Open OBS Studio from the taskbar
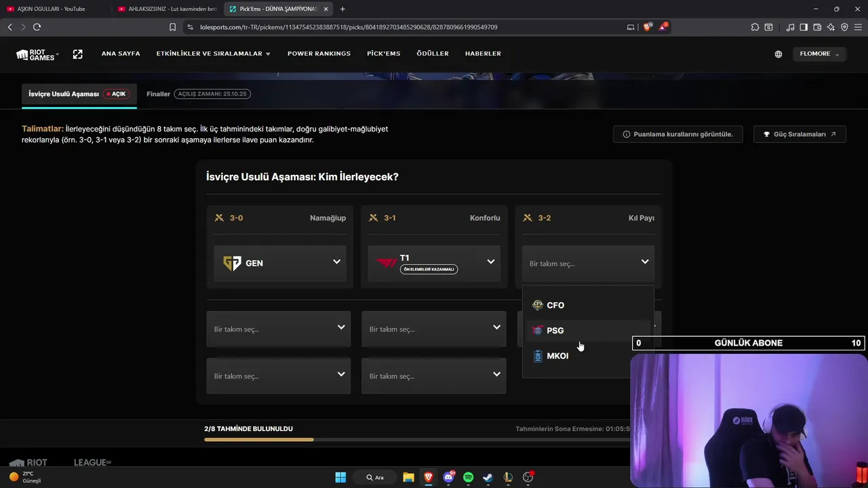 pyautogui.click(x=528, y=477)
